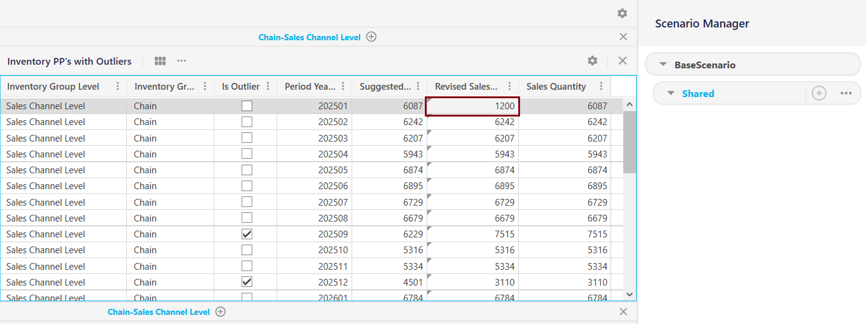Select Revised Sales cell showing 3110

(472, 282)
